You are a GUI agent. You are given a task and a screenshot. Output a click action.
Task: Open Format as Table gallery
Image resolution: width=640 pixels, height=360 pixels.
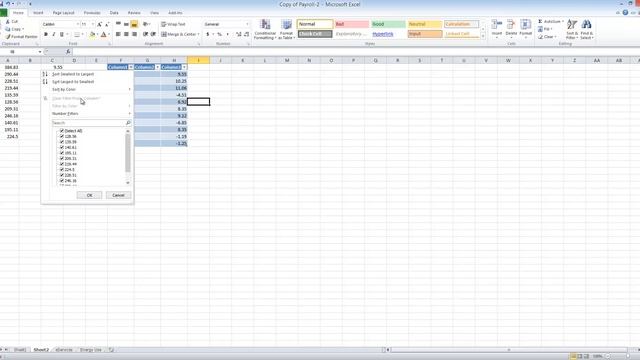point(287,29)
